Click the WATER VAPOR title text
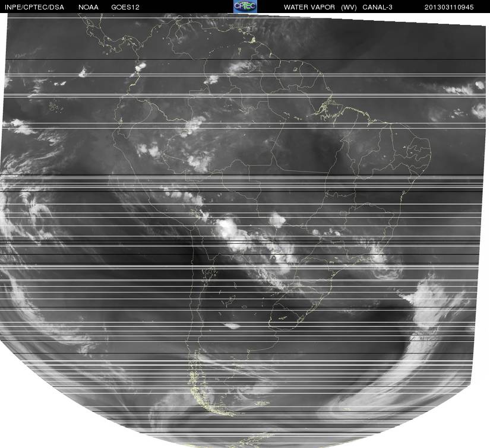 point(309,7)
